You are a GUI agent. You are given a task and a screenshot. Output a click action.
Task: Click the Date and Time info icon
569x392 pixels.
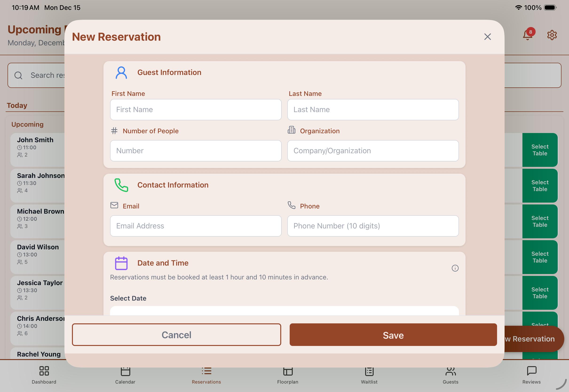tap(455, 268)
